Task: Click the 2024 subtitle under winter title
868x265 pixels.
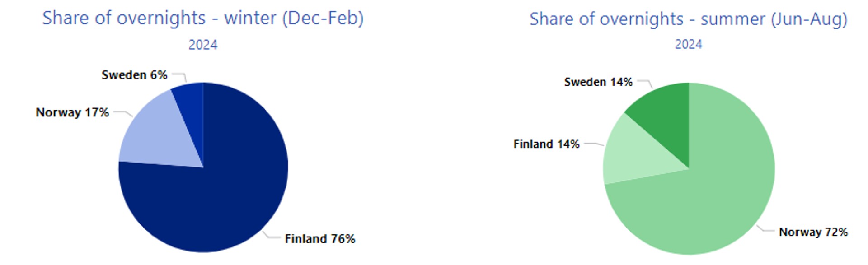Action: [x=203, y=45]
